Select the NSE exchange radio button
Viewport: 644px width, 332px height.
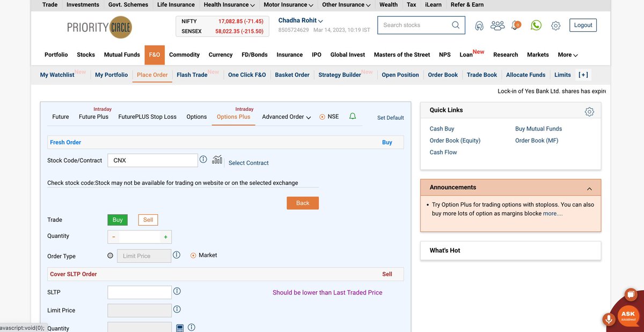pyautogui.click(x=323, y=117)
